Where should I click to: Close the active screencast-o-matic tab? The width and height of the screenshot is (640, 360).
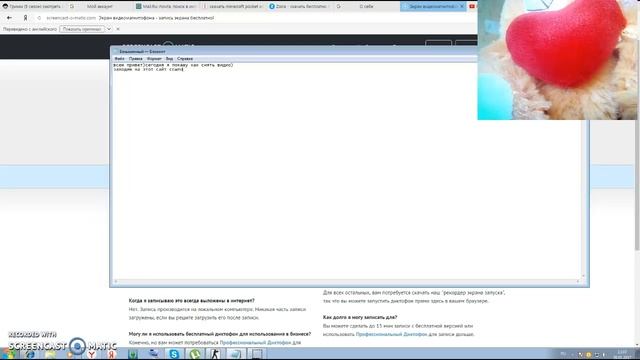[x=462, y=7]
